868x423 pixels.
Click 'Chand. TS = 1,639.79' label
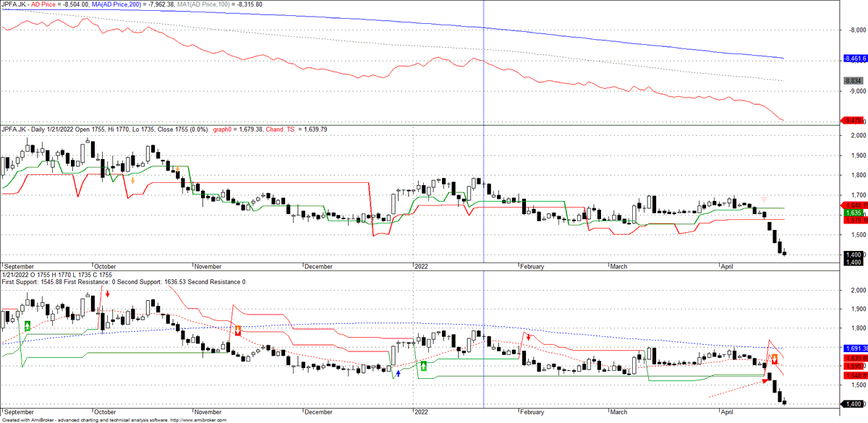point(297,129)
